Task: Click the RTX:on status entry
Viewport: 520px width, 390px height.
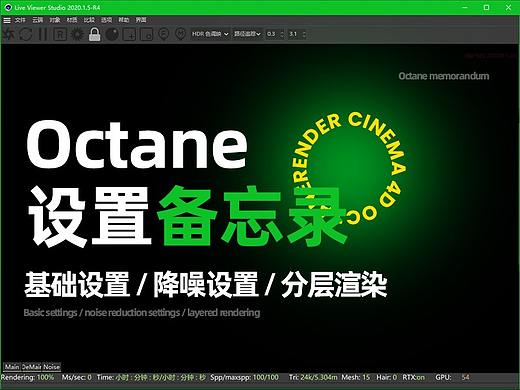Action: pyautogui.click(x=414, y=378)
